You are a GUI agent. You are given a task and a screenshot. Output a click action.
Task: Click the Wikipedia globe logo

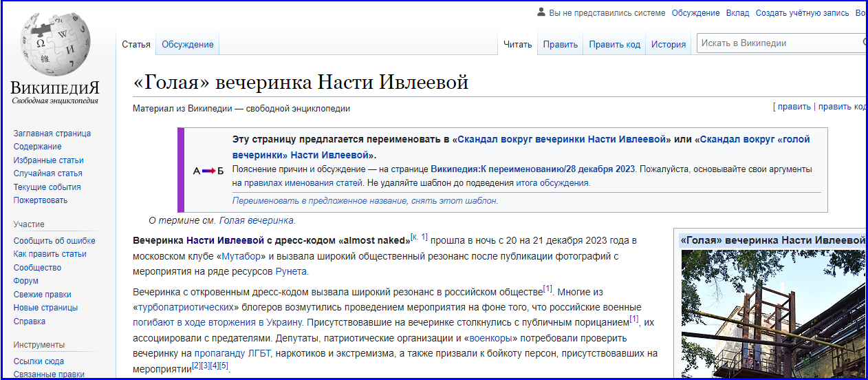pos(55,43)
